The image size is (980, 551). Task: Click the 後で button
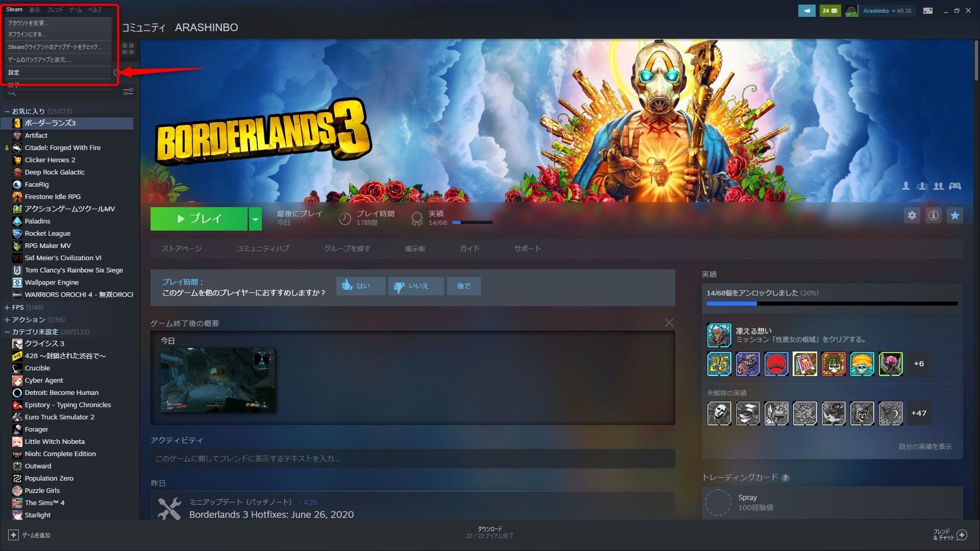(x=463, y=286)
